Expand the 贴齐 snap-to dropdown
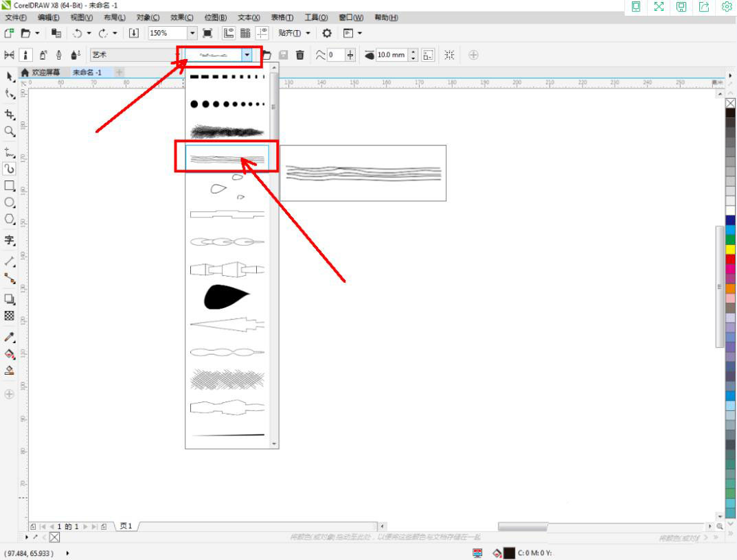The image size is (737, 560). pos(308,33)
